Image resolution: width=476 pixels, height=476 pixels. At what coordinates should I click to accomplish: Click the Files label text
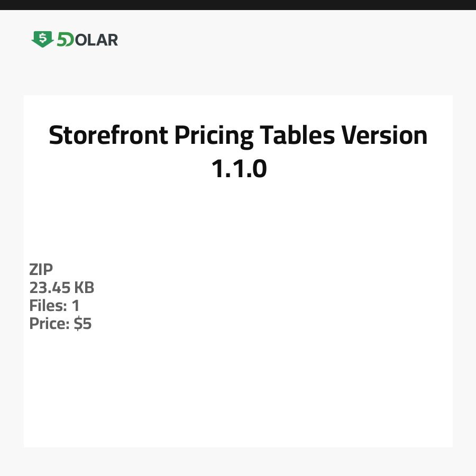(x=48, y=306)
